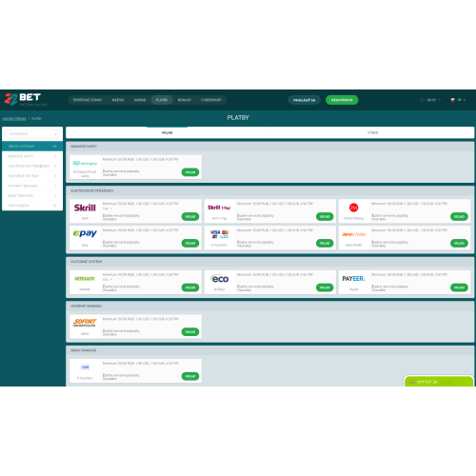Viewport: 476px width, 476px height.
Task: Open the Cybersport menu item
Action: [x=211, y=100]
